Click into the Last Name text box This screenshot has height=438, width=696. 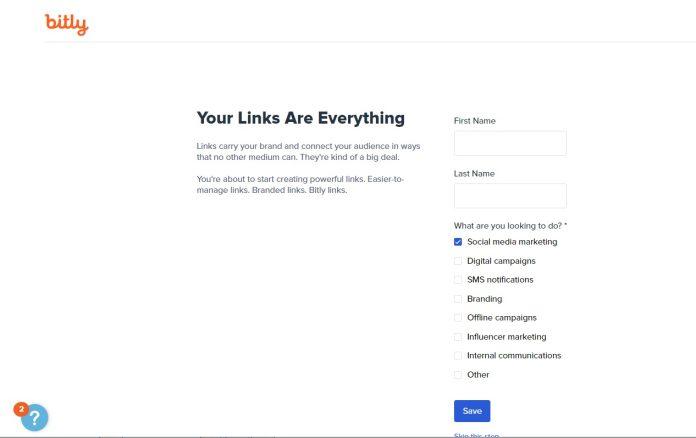pos(510,196)
